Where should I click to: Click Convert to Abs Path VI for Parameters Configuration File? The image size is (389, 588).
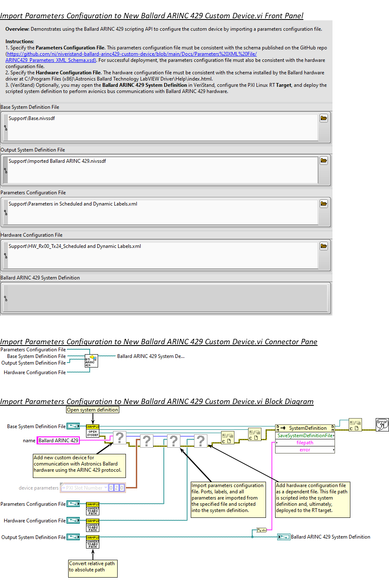[x=93, y=509]
